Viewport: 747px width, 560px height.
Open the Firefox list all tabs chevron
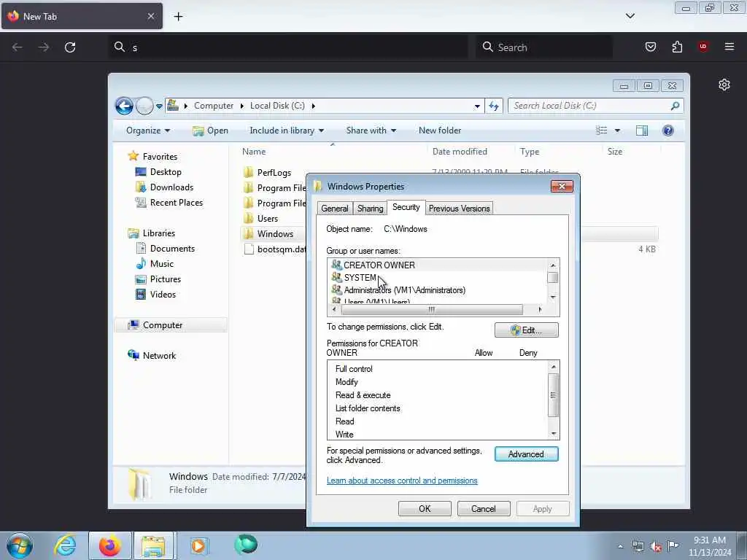(630, 16)
